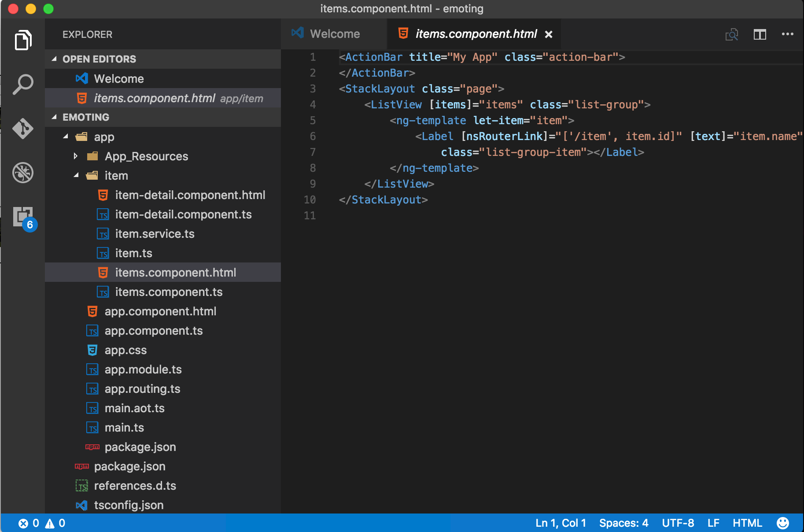
Task: Open the Search view icon
Action: (x=23, y=84)
